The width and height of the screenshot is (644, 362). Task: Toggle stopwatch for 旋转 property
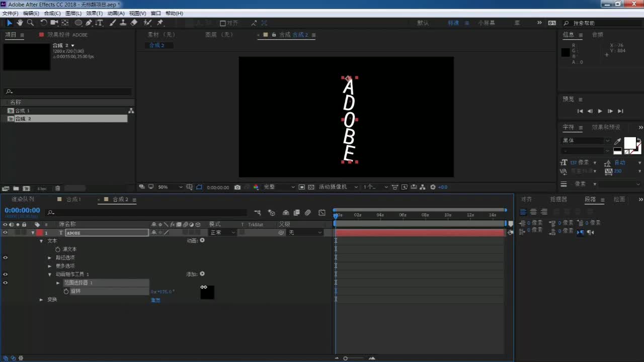[x=66, y=291]
